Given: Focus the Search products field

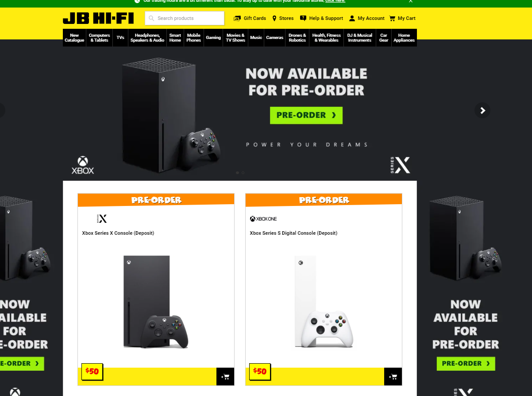Looking at the screenshot, I should (185, 18).
